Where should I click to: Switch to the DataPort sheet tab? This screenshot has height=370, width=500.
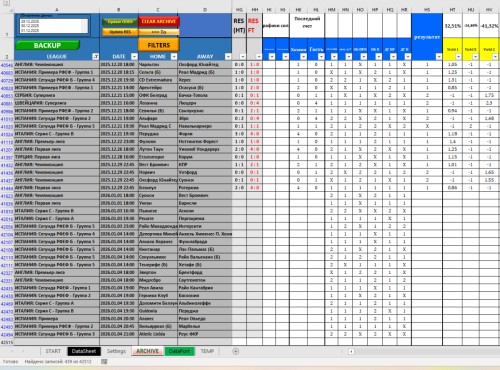[x=179, y=351]
